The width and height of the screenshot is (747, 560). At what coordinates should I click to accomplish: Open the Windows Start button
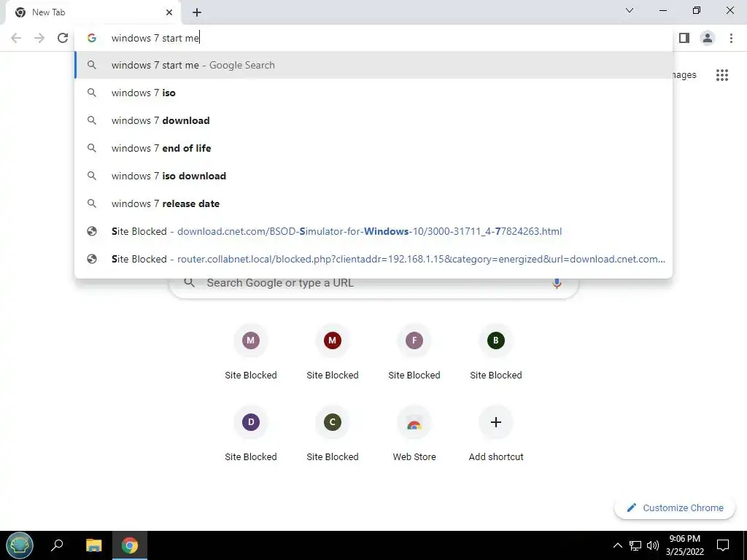tap(20, 545)
